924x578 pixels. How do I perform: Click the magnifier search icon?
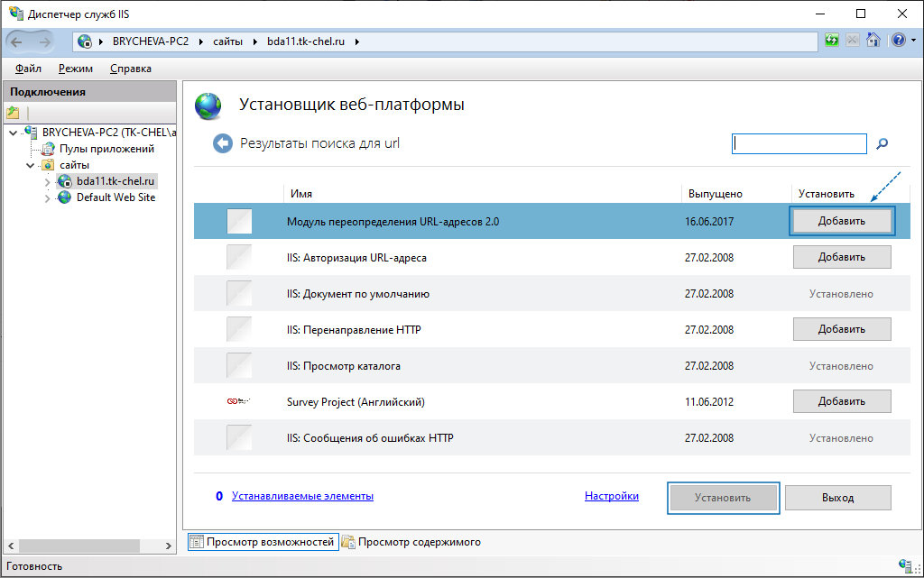tap(882, 143)
